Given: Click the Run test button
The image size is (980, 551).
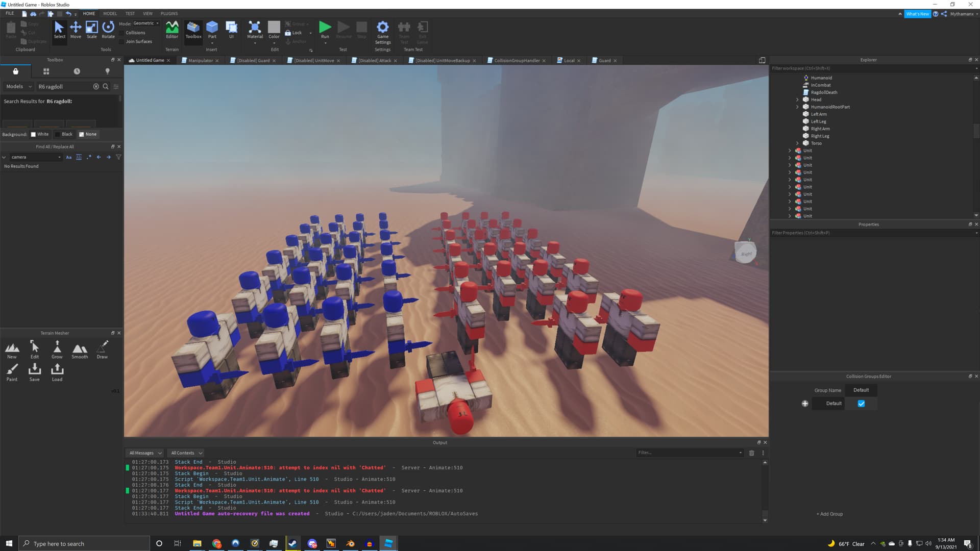Looking at the screenshot, I should click(x=325, y=30).
